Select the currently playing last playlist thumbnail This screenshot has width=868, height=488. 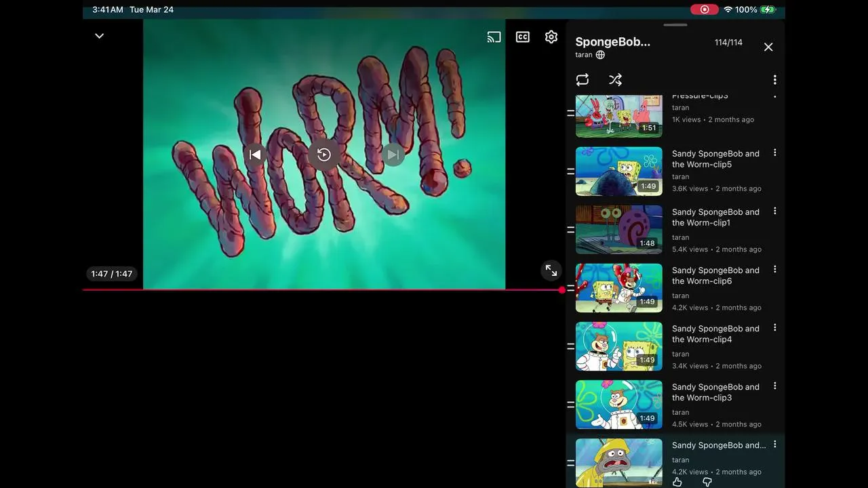(x=619, y=463)
